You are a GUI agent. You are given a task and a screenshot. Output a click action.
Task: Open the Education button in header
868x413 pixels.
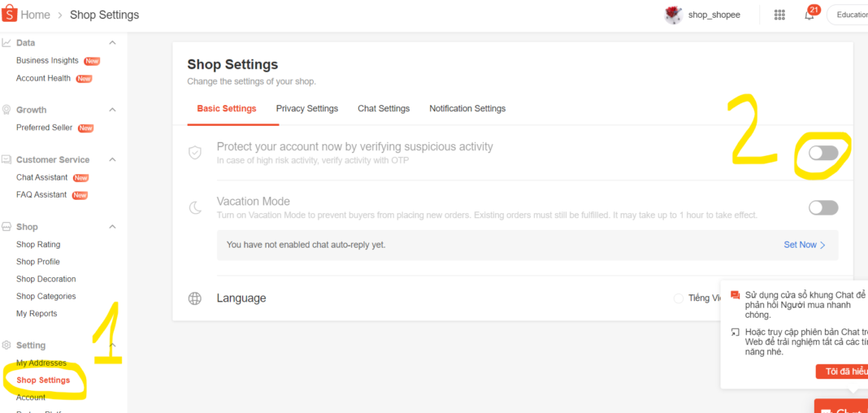click(848, 15)
